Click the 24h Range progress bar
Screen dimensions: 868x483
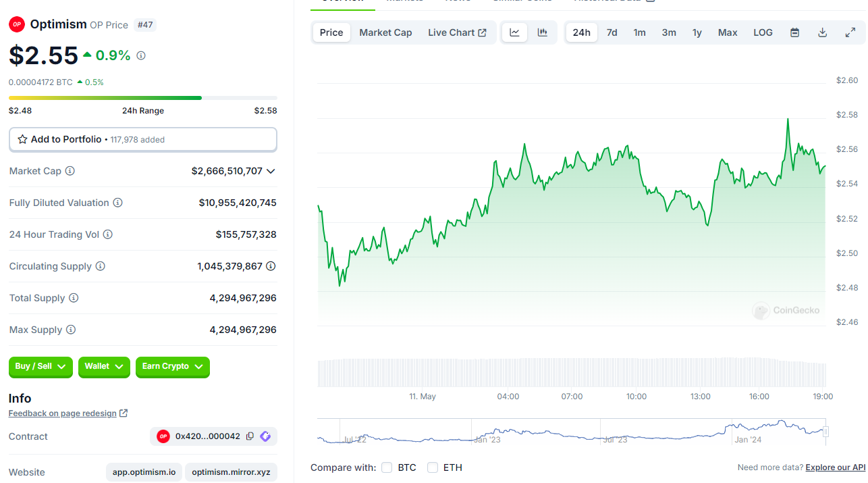(143, 98)
